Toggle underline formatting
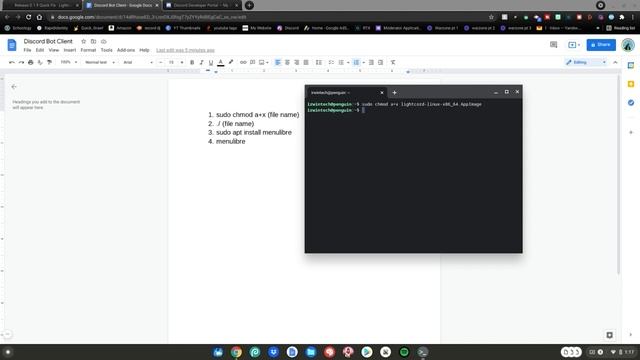 211,62
